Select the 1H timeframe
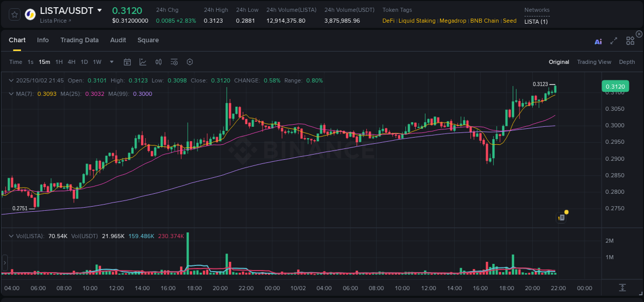 coord(58,61)
